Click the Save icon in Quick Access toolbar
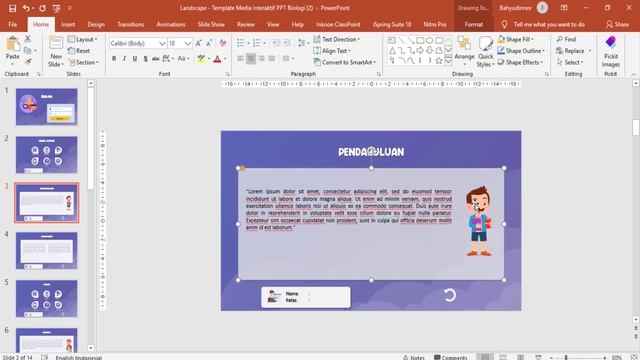 pyautogui.click(x=12, y=8)
